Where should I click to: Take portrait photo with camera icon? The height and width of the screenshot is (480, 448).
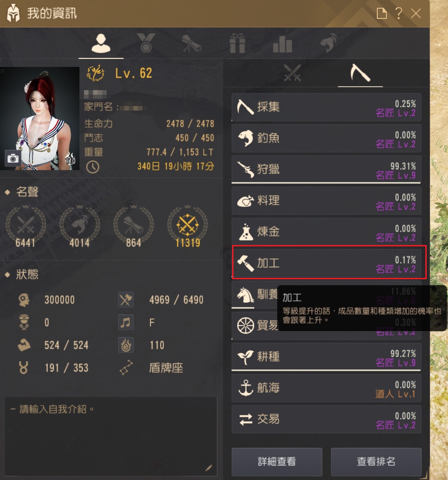pos(13,158)
